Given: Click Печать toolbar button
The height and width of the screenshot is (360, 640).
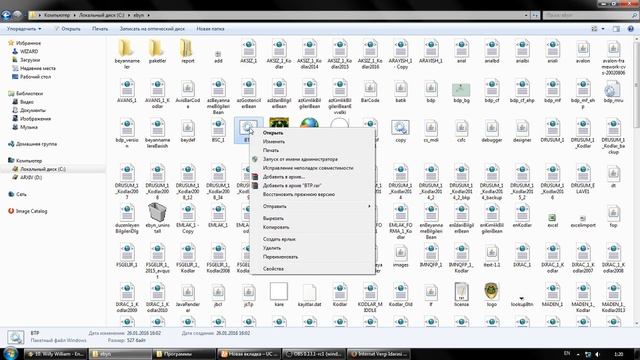Looking at the screenshot, I should 100,29.
